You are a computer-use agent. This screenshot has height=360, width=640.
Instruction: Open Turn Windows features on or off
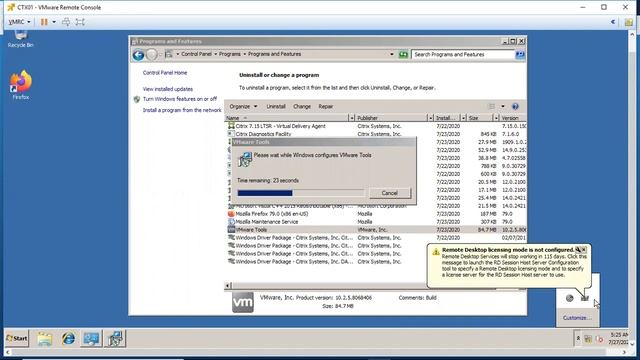click(180, 99)
